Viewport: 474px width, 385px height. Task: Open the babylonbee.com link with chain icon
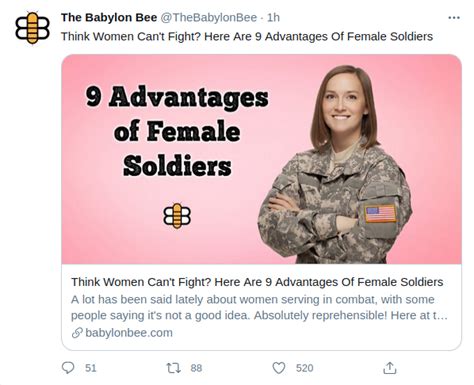pos(122,333)
